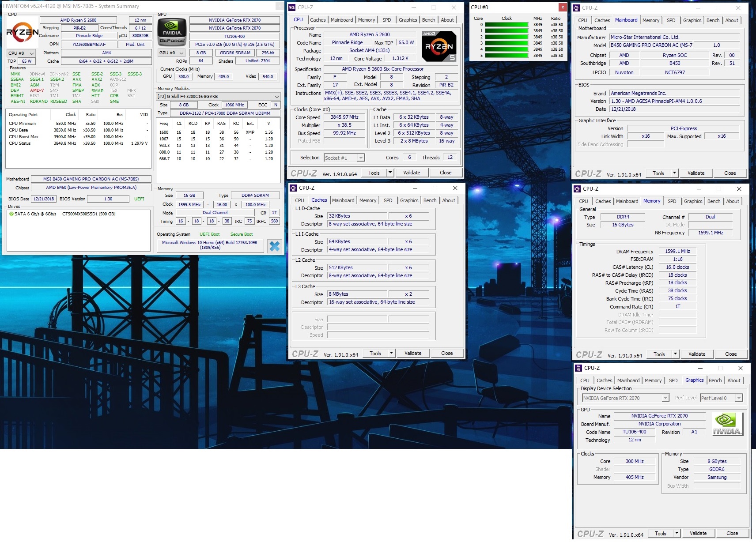
Task: Click Tools button in CPU-Z Graphics window
Action: point(661,533)
